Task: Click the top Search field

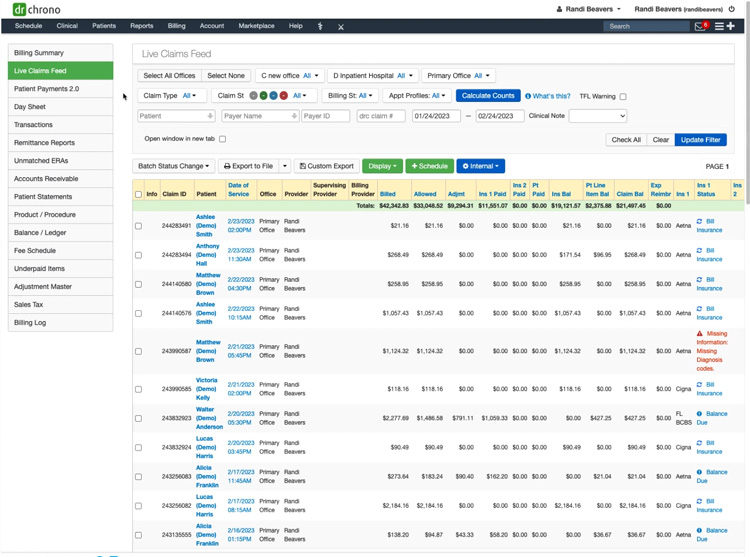Action: (x=646, y=26)
